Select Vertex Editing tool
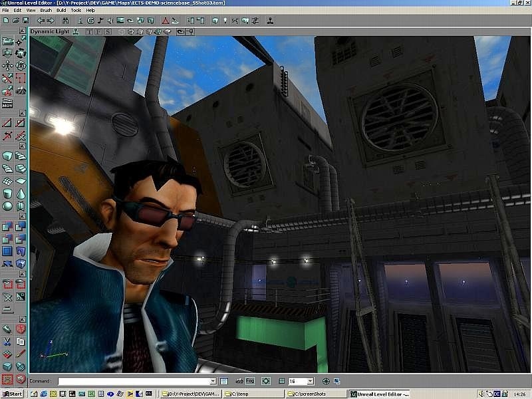532x399 pixels. coord(21,41)
